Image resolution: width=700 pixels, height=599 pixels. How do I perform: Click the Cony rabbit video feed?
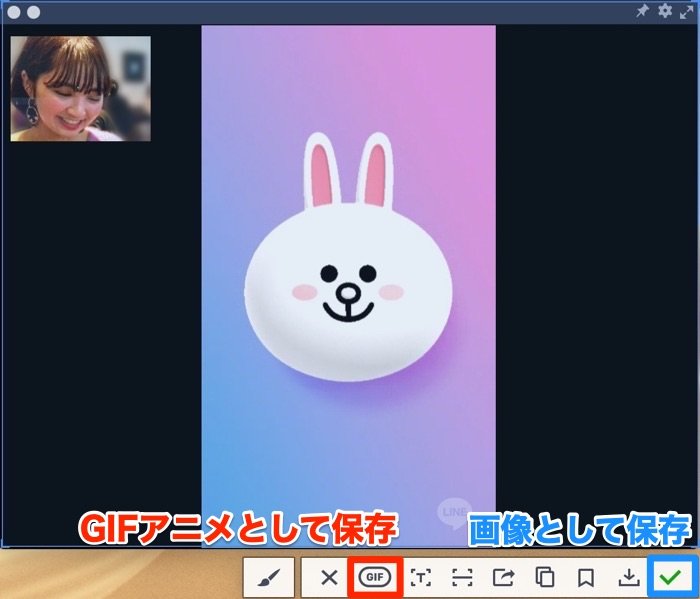click(x=348, y=286)
